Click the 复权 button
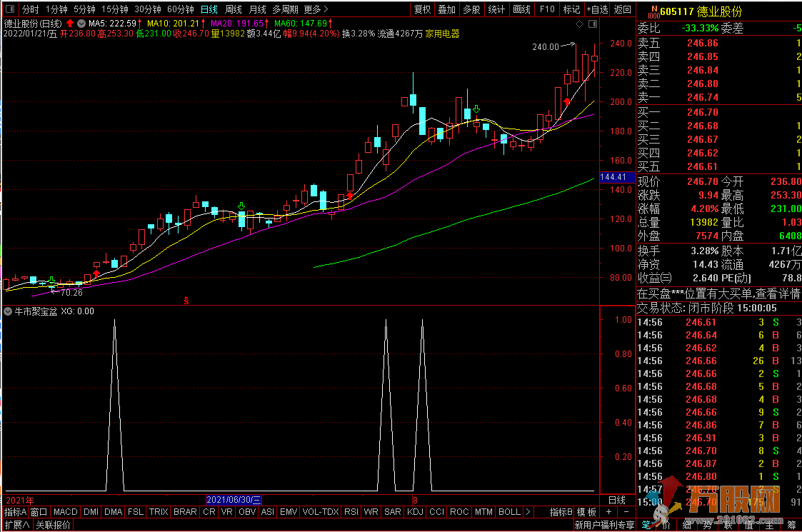Image resolution: width=802 pixels, height=532 pixels. click(x=423, y=9)
